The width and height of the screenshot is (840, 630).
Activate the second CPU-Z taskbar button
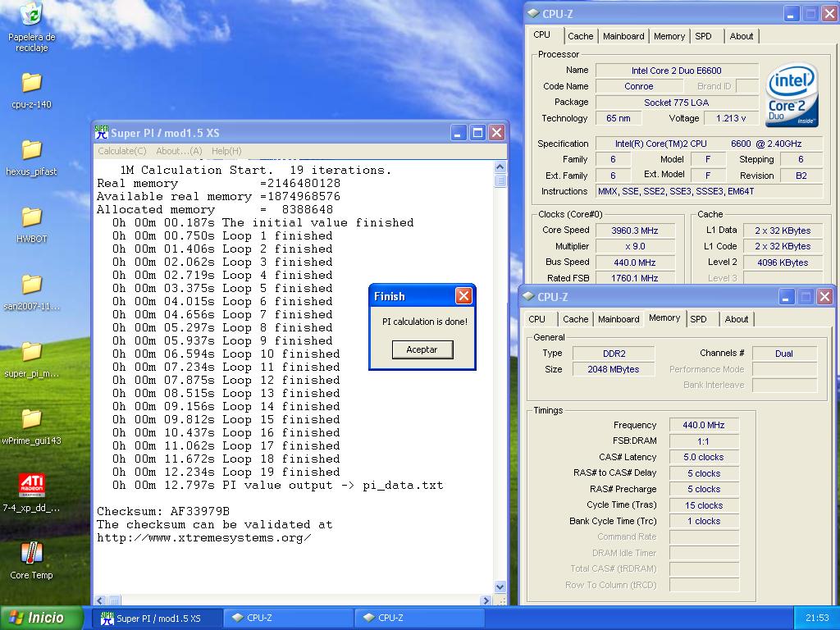[421, 619]
